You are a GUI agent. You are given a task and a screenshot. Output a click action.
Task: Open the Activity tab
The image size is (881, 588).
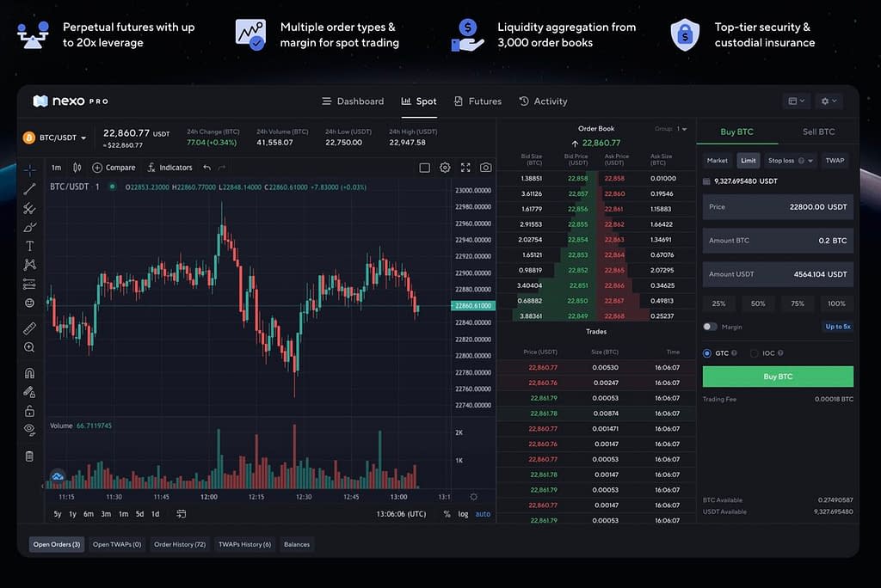click(x=544, y=101)
